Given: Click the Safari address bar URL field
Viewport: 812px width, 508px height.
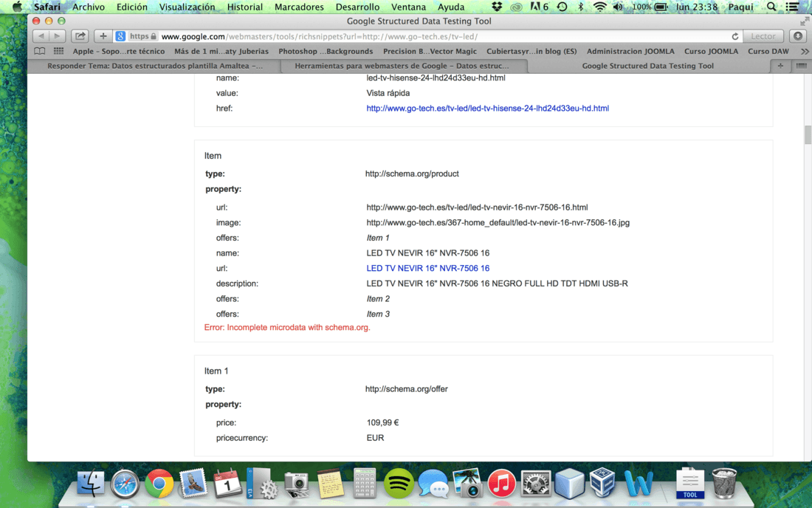Looking at the screenshot, I should click(427, 36).
